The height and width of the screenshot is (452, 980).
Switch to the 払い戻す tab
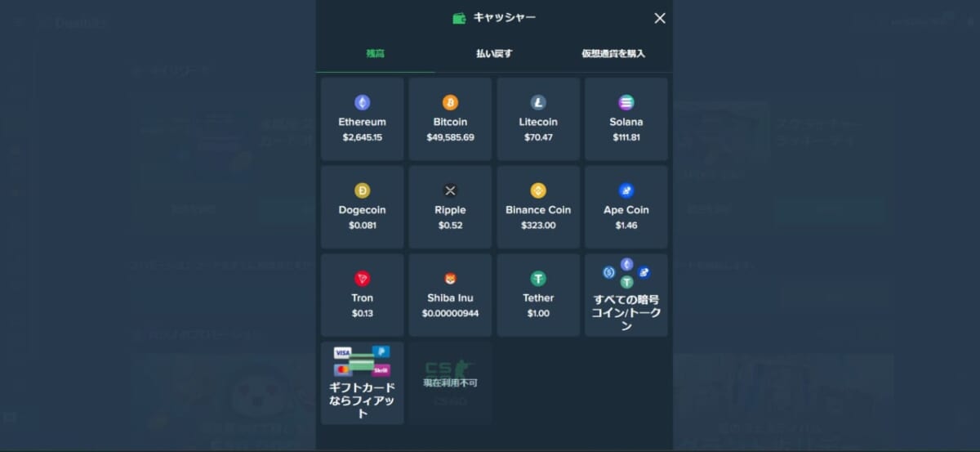coord(494,54)
